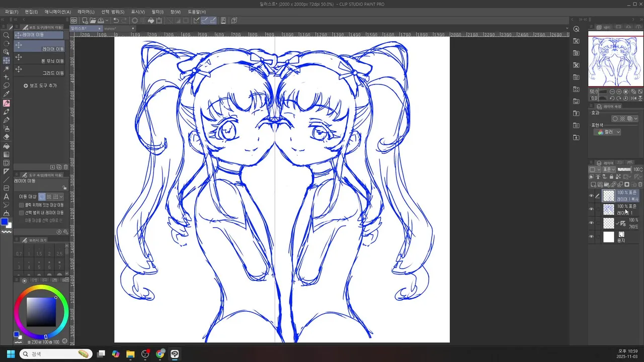This screenshot has height=362, width=644.
Task: Click the blue main color swatch in toolbox
Action: [x=5, y=221]
